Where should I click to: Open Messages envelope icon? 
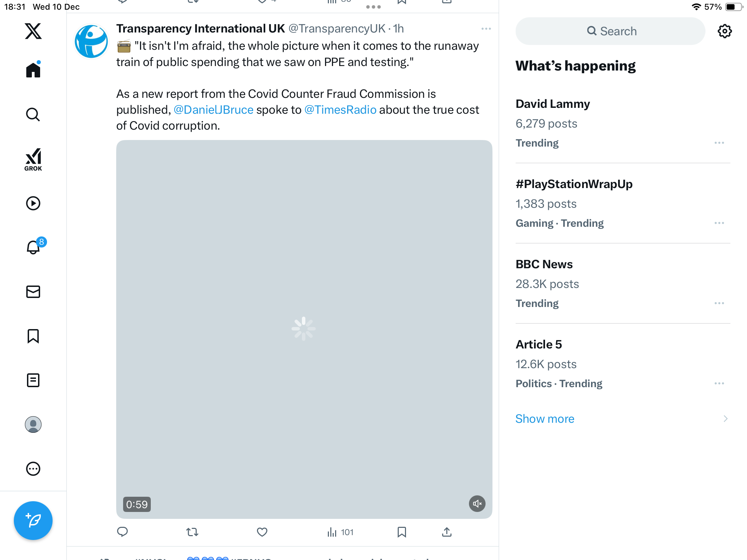point(33,292)
